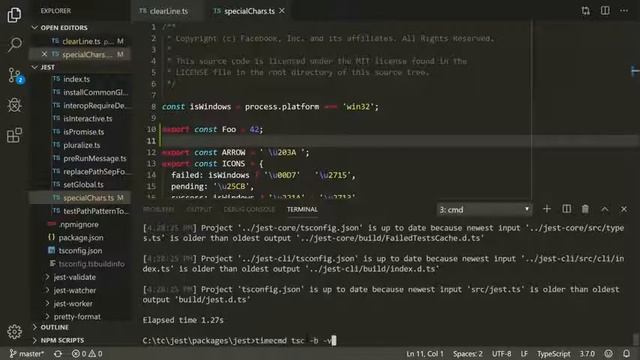Select specialChars.ts in JEST file tree
Screen dimensions: 640x360
coord(80,198)
